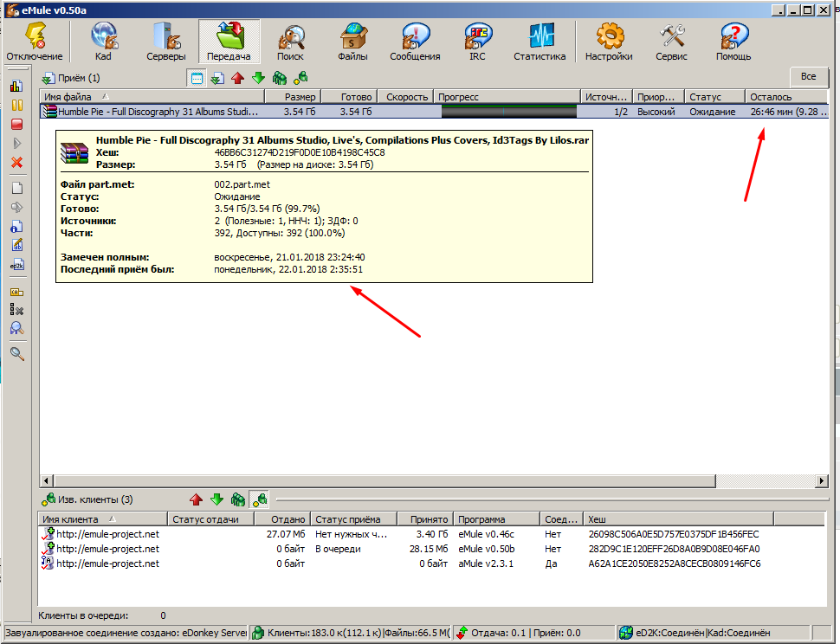Open the Статистика (statistics) page

coord(540,42)
